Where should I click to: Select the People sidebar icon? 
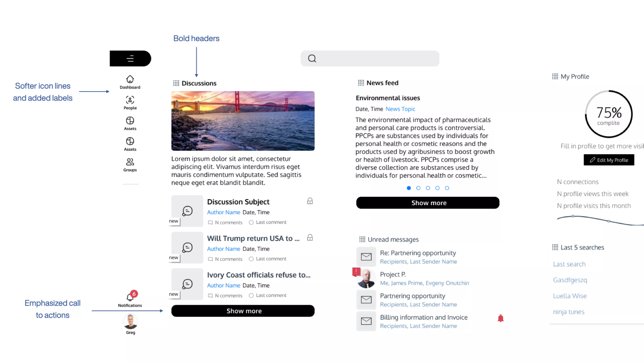(x=130, y=100)
